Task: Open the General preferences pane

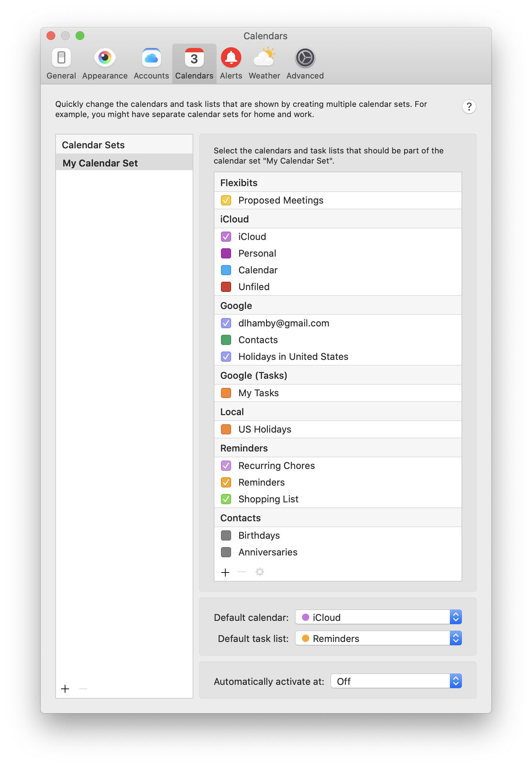Action: [61, 64]
